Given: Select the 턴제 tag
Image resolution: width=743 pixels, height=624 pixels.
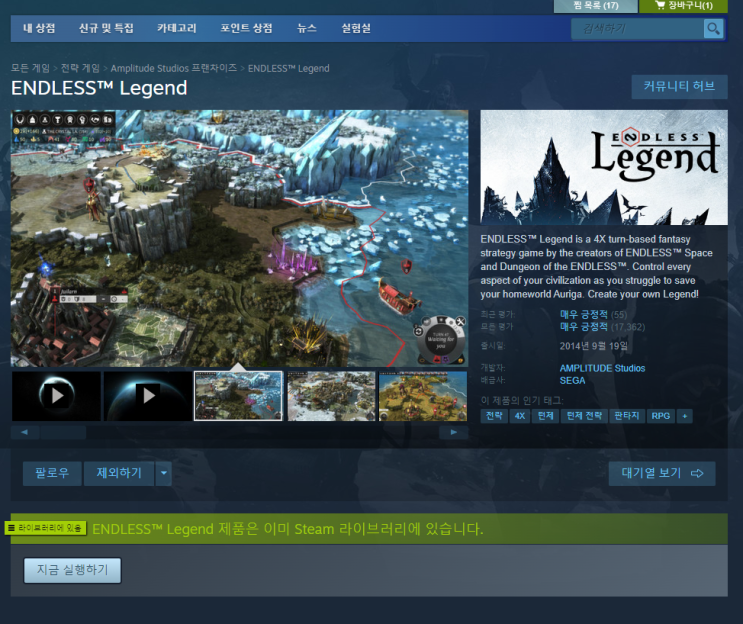Looking at the screenshot, I should [x=545, y=416].
